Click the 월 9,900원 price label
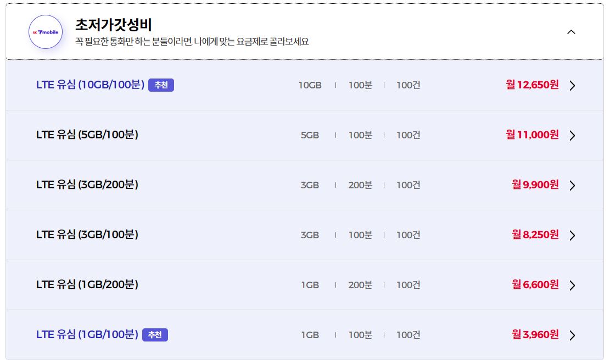Viewport: 610px width, 364px height. 535,185
